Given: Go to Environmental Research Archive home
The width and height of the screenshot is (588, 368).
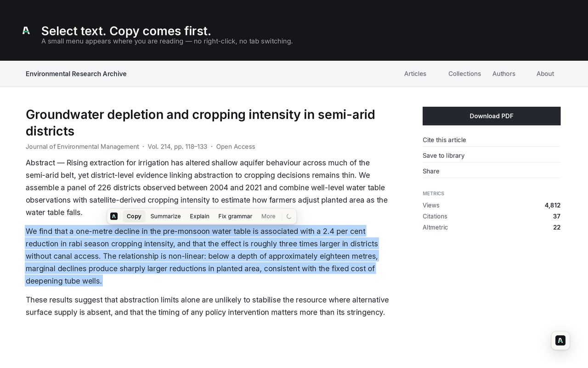Looking at the screenshot, I should (76, 74).
